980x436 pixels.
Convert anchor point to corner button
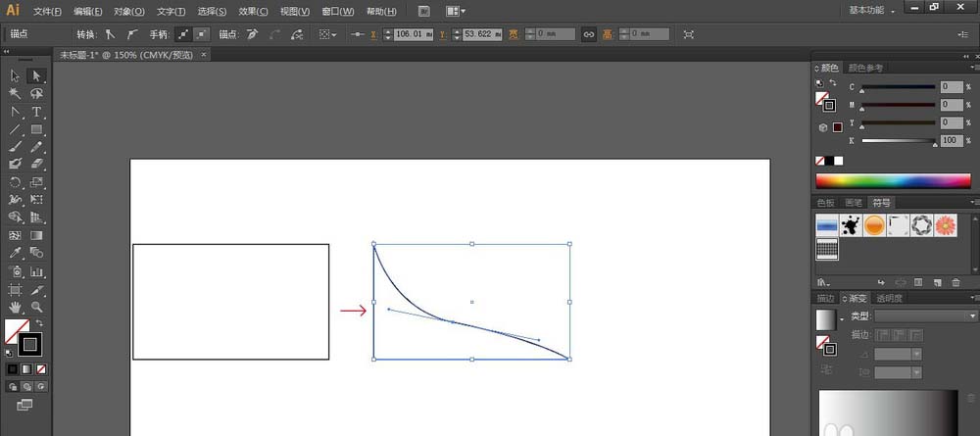[x=110, y=34]
